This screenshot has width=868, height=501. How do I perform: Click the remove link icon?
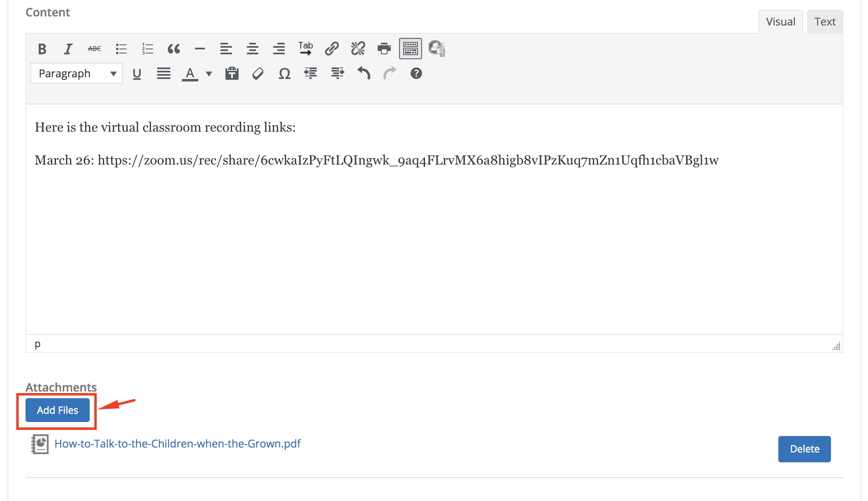[x=358, y=49]
